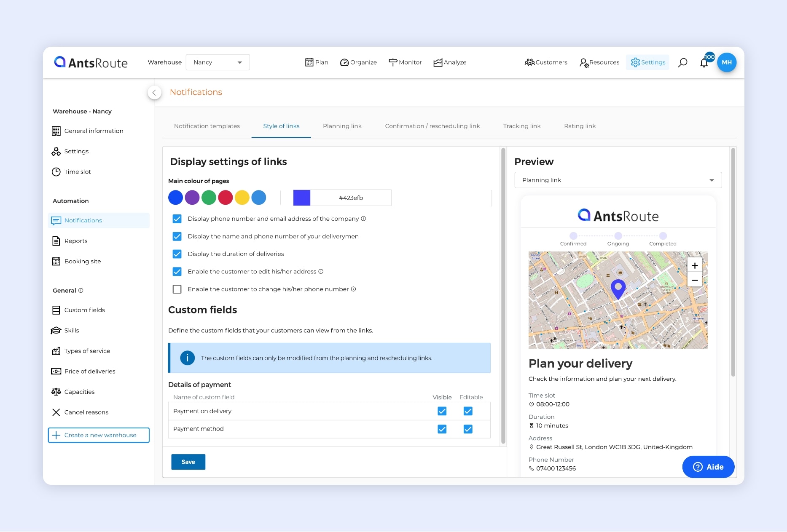Viewport: 787px width, 532px height.
Task: Collapse the sidebar with arrow button
Action: coord(154,93)
